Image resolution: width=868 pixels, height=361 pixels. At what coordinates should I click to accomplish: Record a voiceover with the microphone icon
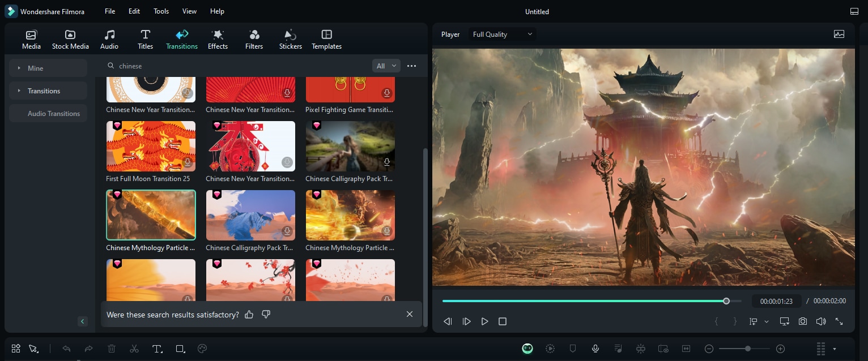[595, 349]
